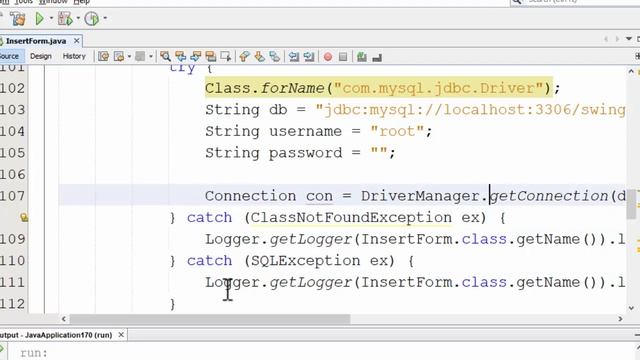Run the project with the green play icon

(40, 19)
